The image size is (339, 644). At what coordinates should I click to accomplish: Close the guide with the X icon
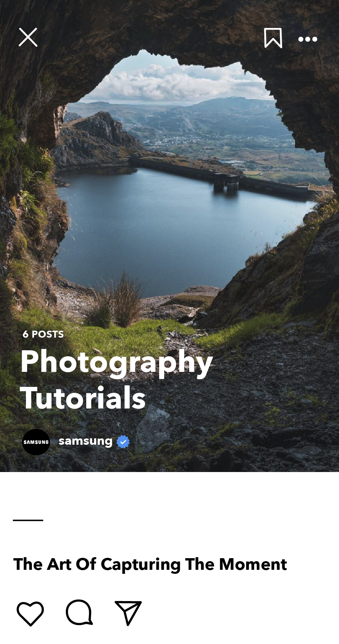pos(28,37)
